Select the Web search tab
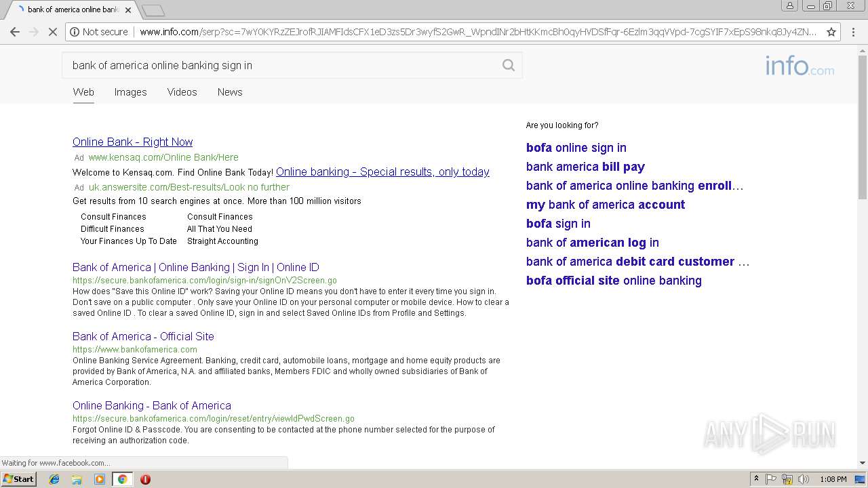Viewport: 868px width, 488px height. pos(83,92)
